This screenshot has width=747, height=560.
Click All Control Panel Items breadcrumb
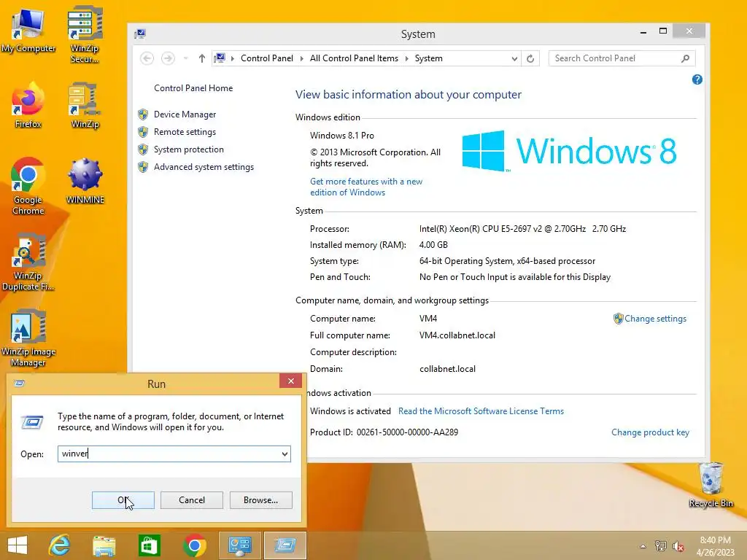point(354,58)
